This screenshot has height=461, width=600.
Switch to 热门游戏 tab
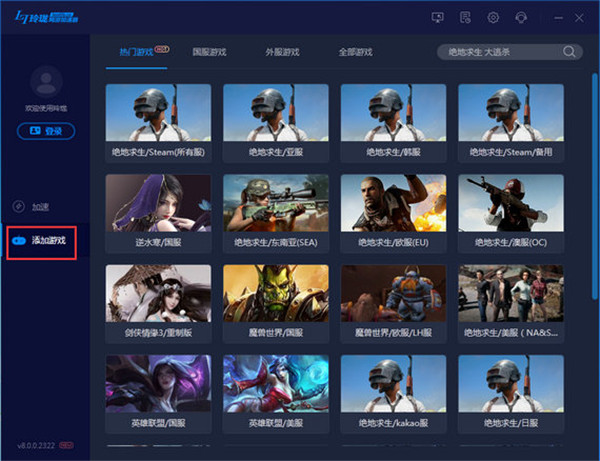[x=137, y=52]
